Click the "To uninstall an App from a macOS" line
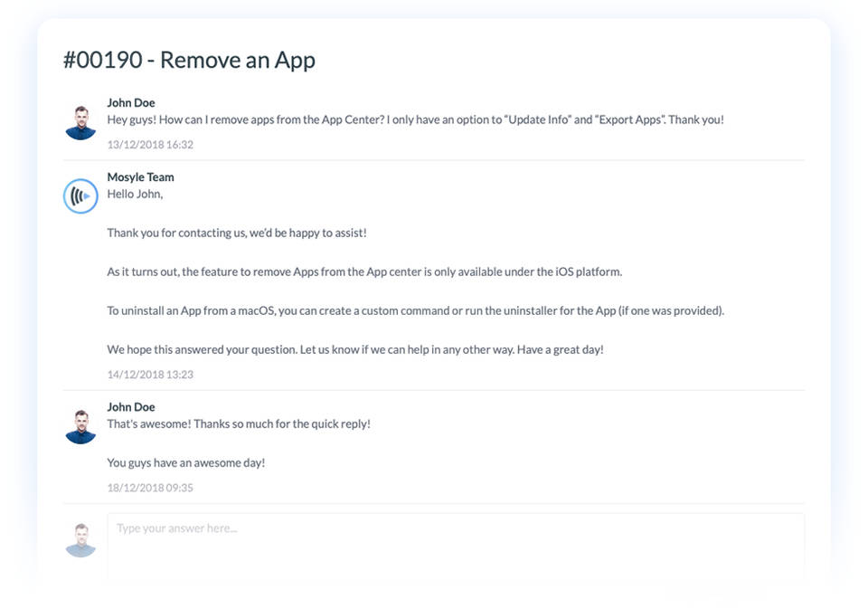 [415, 310]
